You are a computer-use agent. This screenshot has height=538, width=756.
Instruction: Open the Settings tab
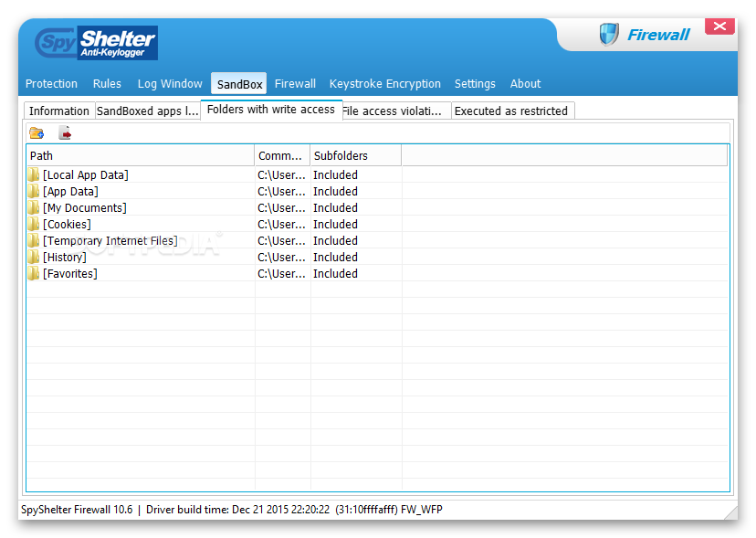pyautogui.click(x=475, y=83)
